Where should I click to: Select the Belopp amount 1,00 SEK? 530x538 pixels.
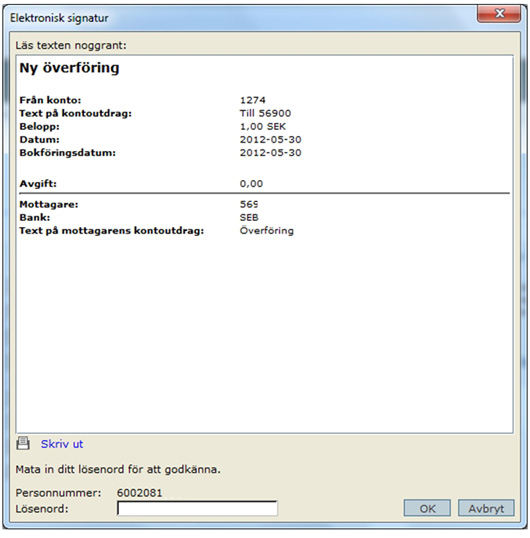pos(262,127)
